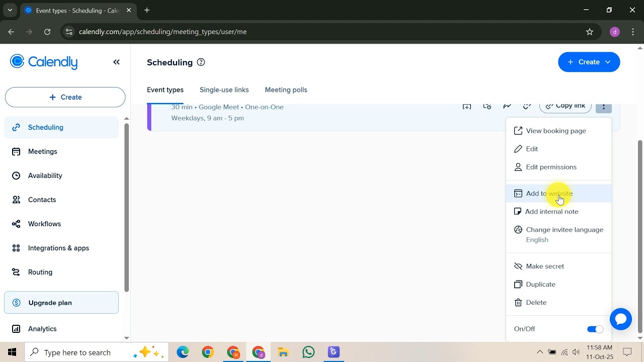Go to Meetings in sidebar
This screenshot has width=644, height=362.
tap(61, 151)
